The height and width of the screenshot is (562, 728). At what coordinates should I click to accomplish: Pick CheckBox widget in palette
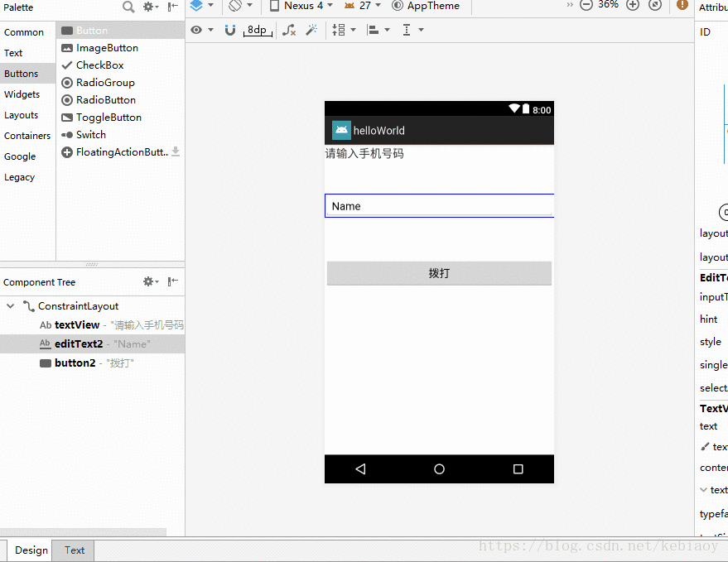click(121, 65)
